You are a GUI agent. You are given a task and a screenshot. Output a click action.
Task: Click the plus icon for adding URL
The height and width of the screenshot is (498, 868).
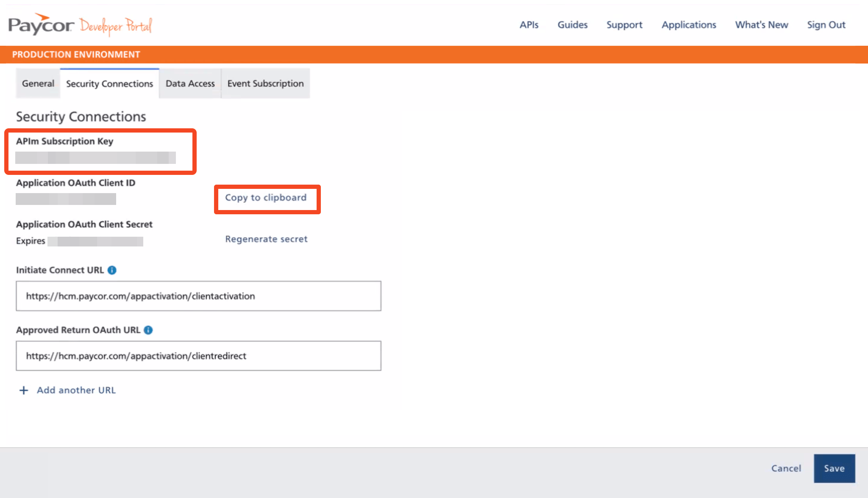[24, 390]
